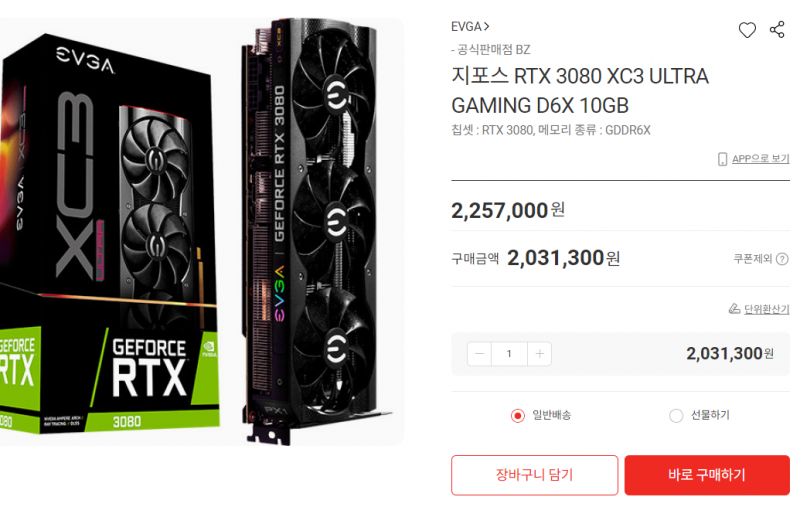Click the 바로 구매하기 button
This screenshot has height=507, width=800.
coord(707,475)
